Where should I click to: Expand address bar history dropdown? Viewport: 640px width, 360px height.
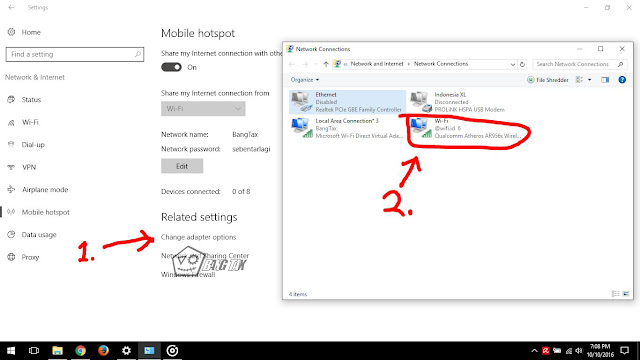[513, 64]
